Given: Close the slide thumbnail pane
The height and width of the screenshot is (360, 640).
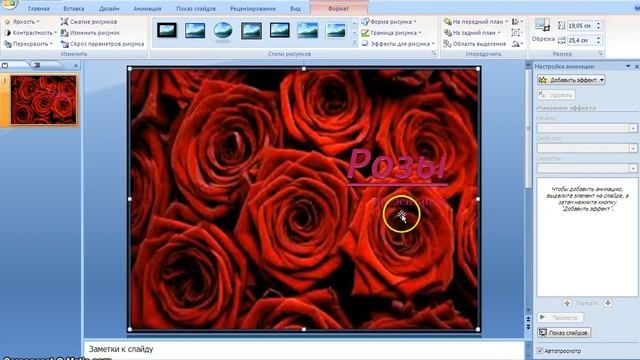Looking at the screenshot, I should point(76,65).
